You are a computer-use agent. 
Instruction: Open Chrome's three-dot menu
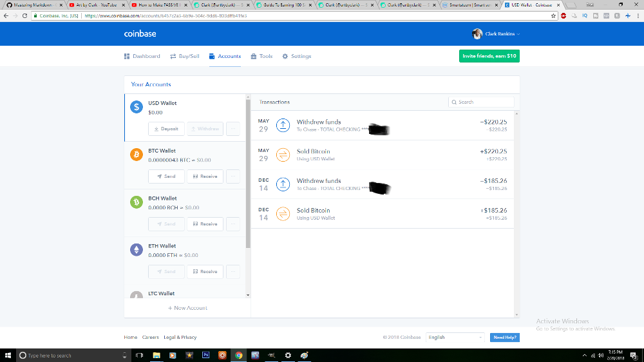638,15
